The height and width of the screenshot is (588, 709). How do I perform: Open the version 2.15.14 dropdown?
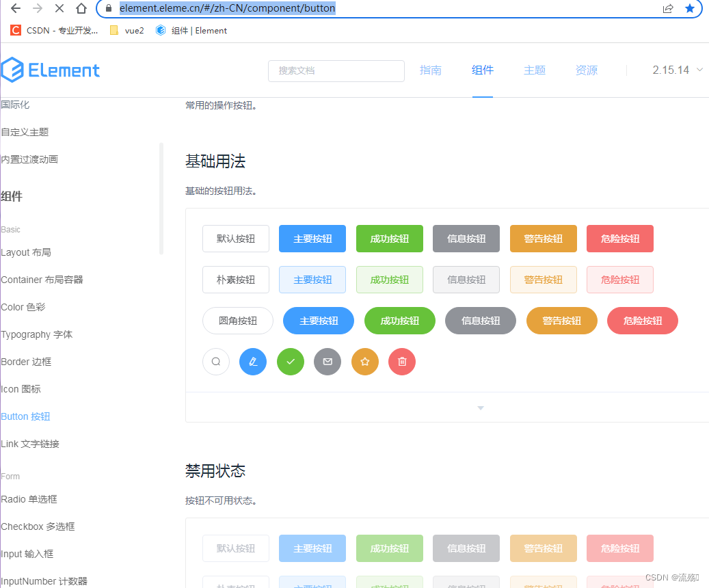tap(676, 70)
